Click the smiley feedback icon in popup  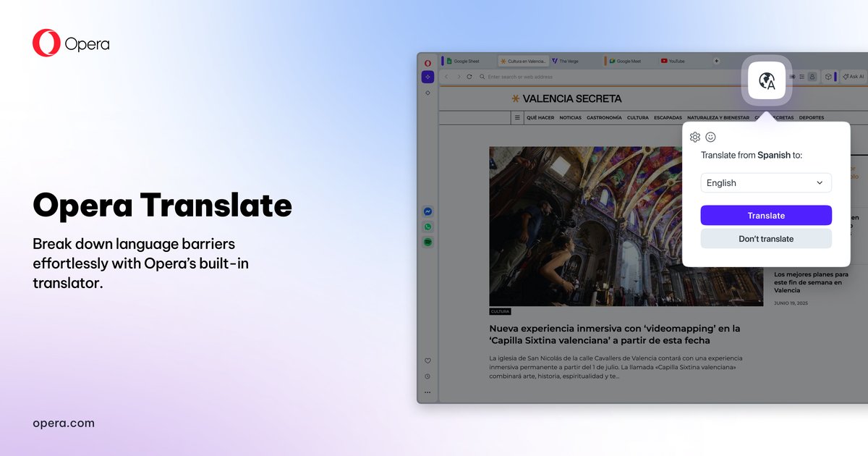[x=710, y=137]
